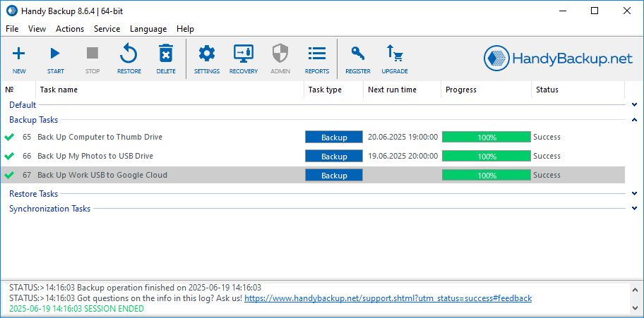Viewport: 644px width, 318px height.
Task: Select task Back Up My Photos to USB Drive
Action: 95,157
